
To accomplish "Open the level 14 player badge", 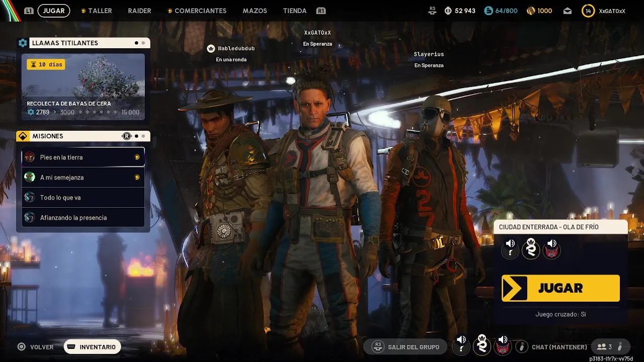I will pos(588,11).
